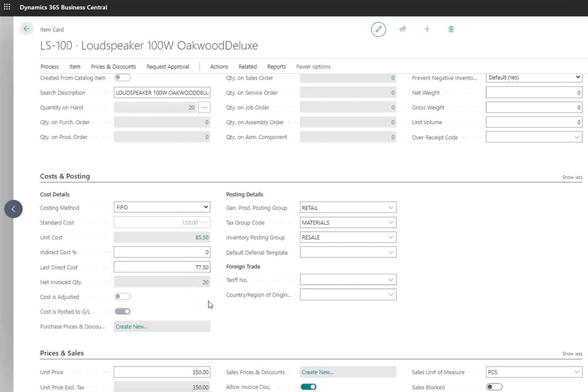Click Prices & Sales section header
The image size is (588, 392).
(62, 353)
